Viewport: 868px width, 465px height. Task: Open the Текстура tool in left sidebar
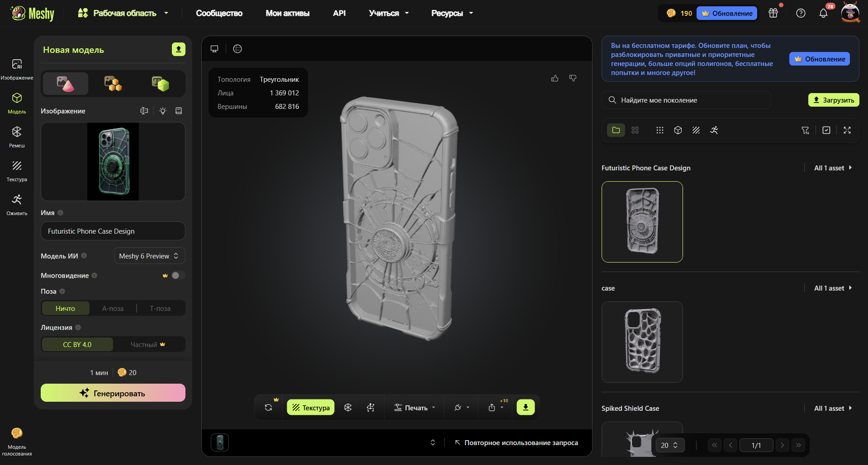(x=17, y=171)
